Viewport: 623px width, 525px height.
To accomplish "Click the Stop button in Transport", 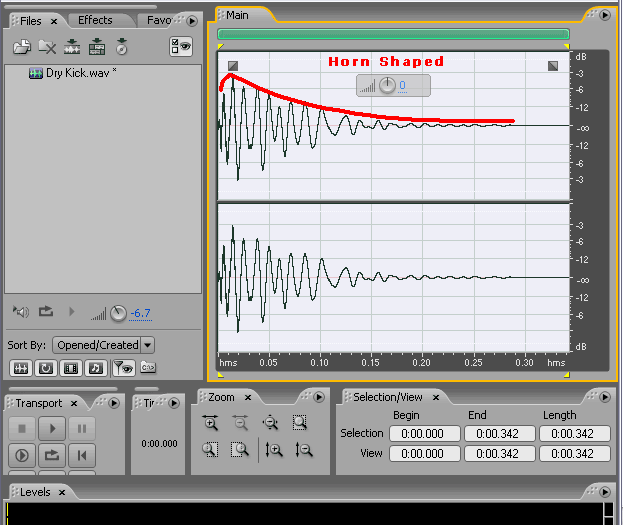I will (22, 429).
